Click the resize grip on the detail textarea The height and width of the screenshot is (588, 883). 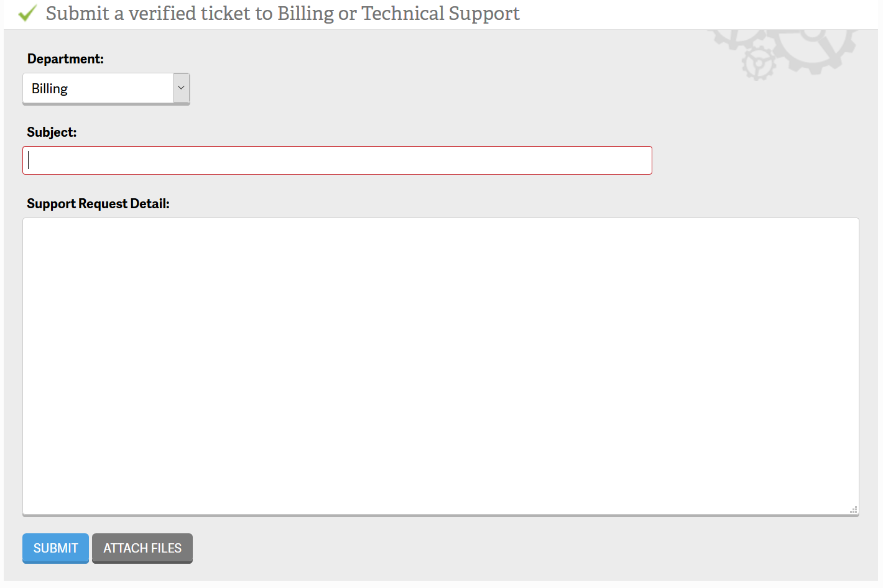[x=853, y=509]
